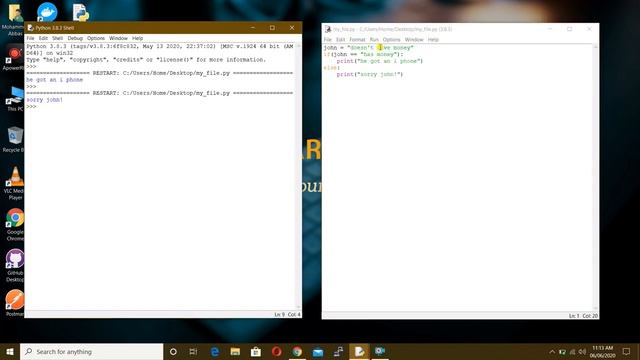The image size is (640, 360).
Task: Open clock showing 11:13 AM
Action: point(602,351)
